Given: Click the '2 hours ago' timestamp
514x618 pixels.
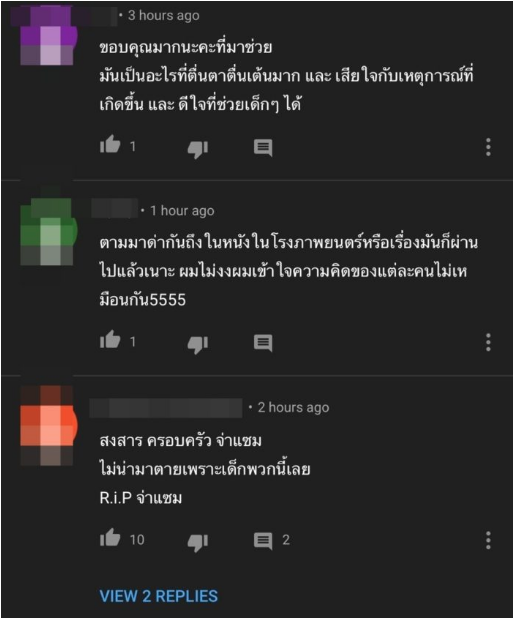Looking at the screenshot, I should [x=293, y=407].
